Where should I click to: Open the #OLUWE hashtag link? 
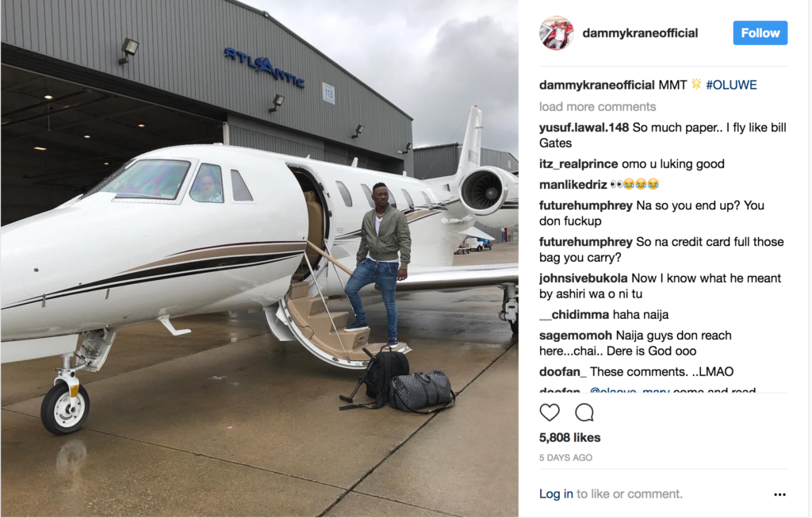(x=731, y=85)
